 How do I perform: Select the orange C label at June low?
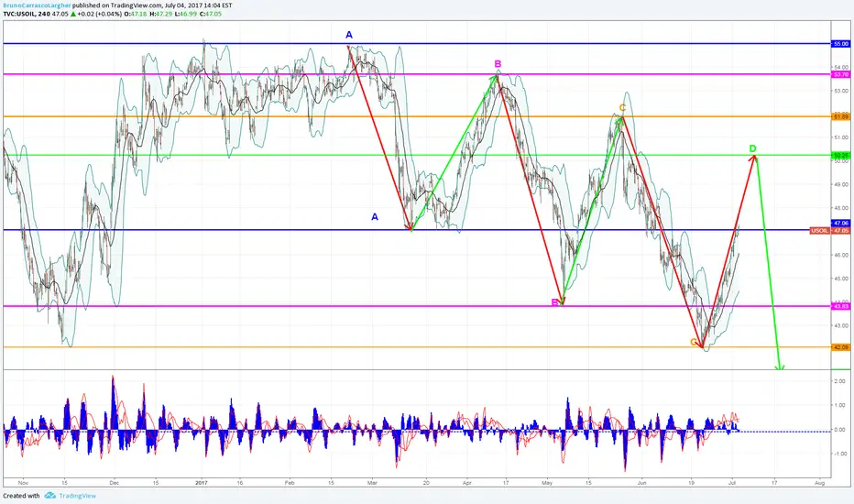coord(694,342)
